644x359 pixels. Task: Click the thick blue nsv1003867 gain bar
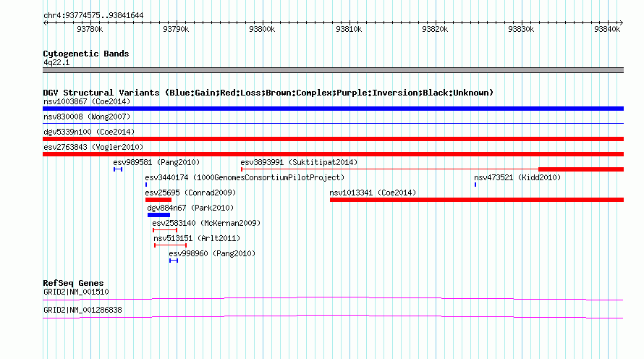pyautogui.click(x=333, y=109)
